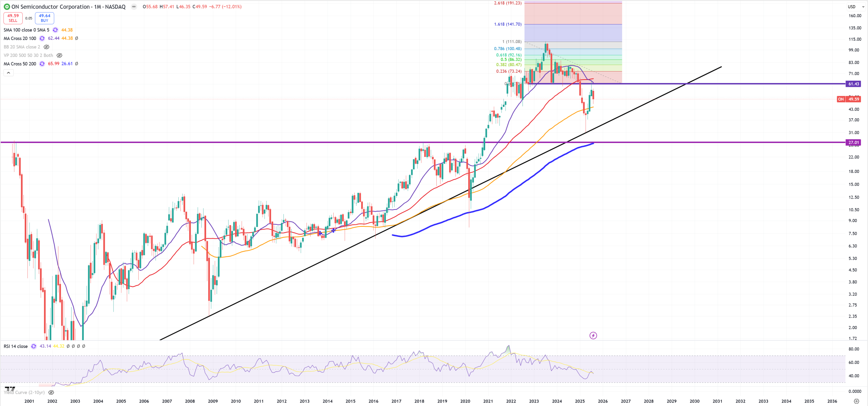Click the Fibonacci 0.618 (92.16) level label
The image size is (868, 406).
[509, 55]
